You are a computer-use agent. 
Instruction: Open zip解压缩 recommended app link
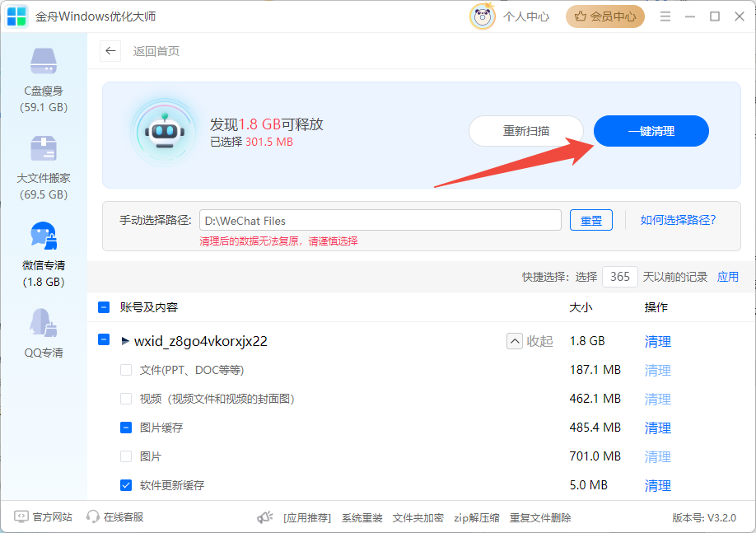tap(476, 518)
